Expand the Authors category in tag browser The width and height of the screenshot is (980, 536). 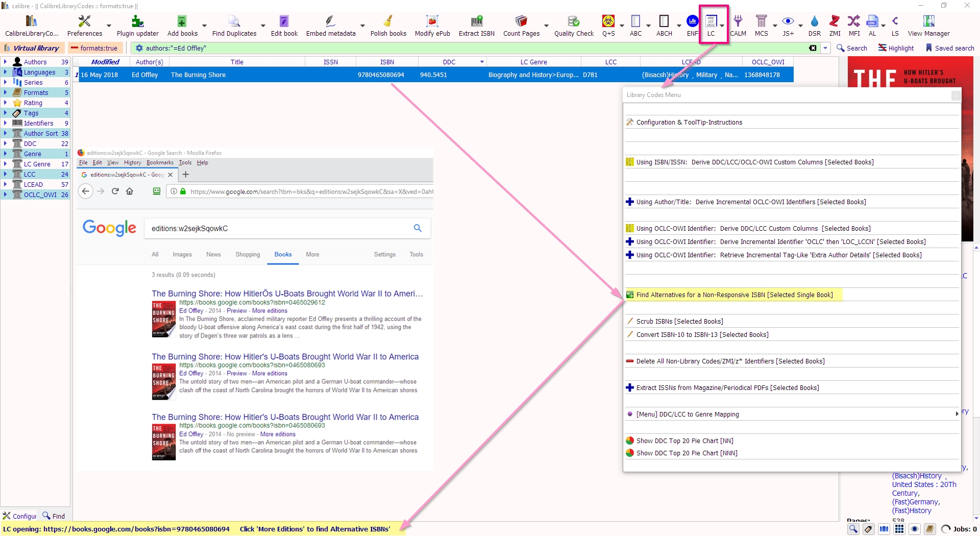coord(5,62)
